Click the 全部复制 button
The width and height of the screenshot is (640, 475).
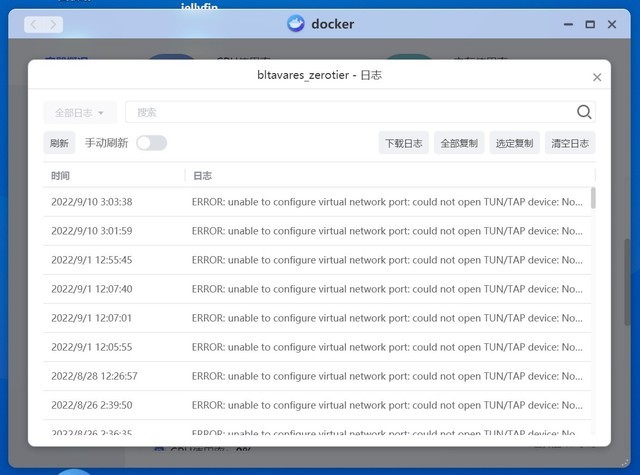pos(459,143)
